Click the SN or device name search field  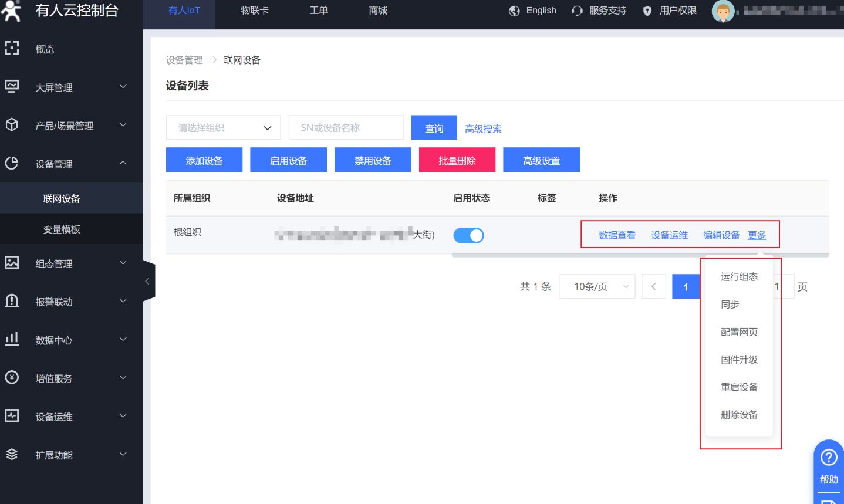coord(346,128)
